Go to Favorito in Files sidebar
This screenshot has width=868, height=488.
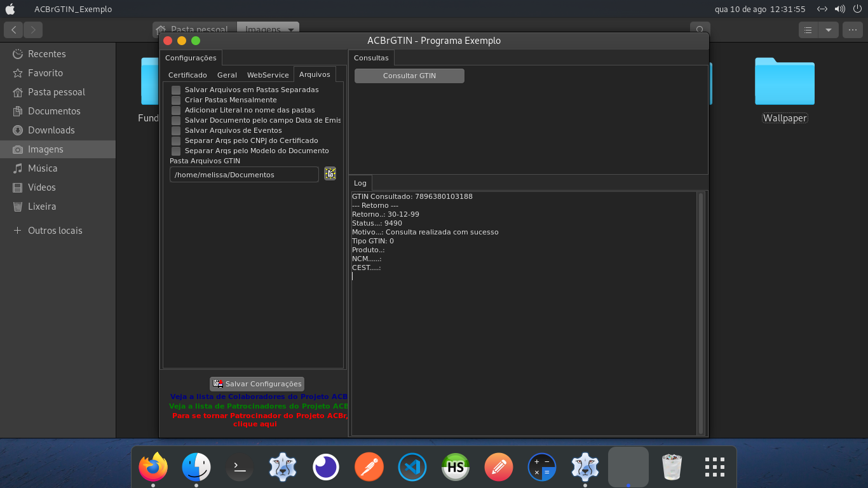(57, 73)
